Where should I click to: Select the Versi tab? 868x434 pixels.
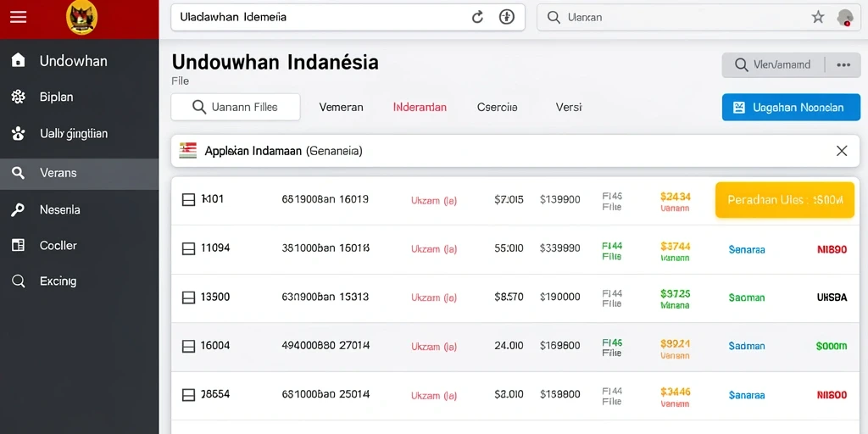tap(569, 108)
